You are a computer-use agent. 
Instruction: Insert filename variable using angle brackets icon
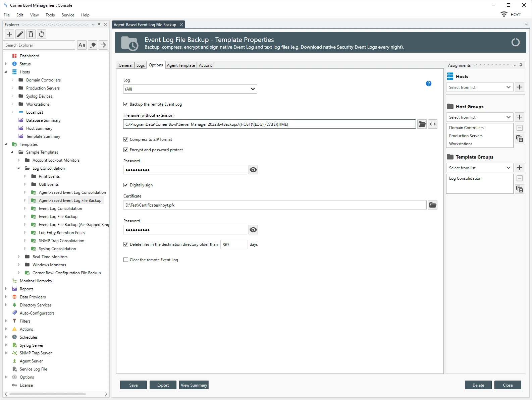point(433,124)
